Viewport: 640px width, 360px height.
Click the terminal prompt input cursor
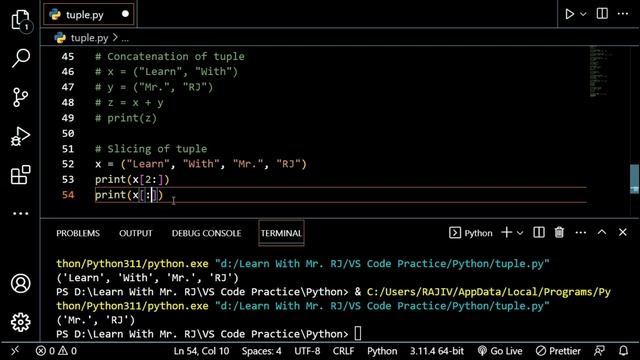(358, 334)
